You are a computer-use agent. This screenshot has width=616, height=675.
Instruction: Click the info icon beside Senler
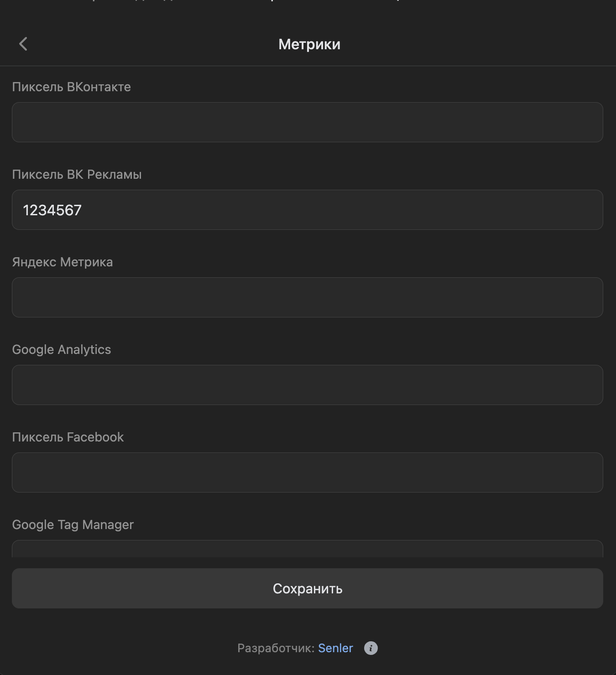[x=371, y=648]
